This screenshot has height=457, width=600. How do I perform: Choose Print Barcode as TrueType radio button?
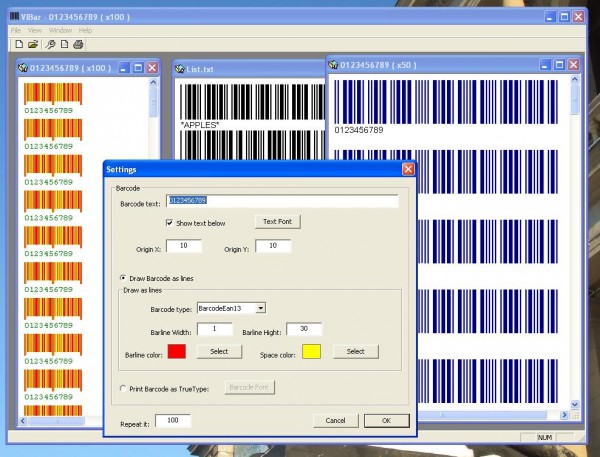tap(123, 388)
